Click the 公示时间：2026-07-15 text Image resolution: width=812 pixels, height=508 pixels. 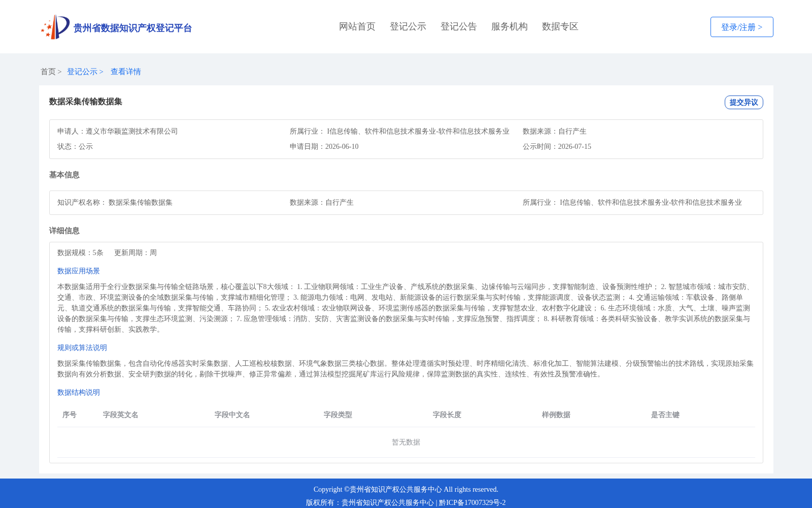[557, 146]
